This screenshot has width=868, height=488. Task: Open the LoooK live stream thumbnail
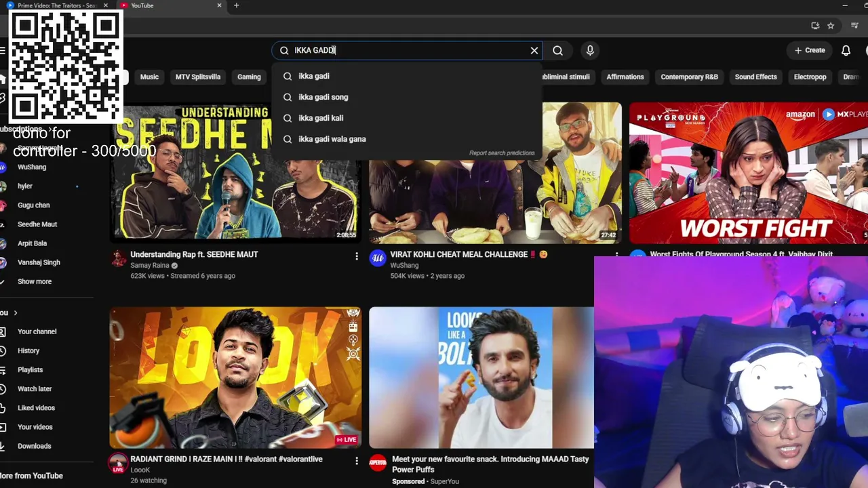[235, 378]
